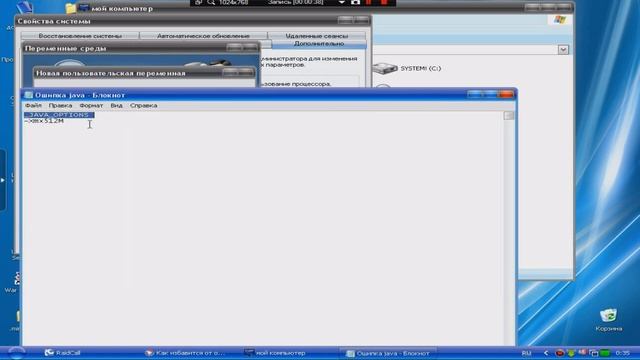Viewport: 640px width, 360px height.
Task: Open the Вид menu in Notepad
Action: 116,105
